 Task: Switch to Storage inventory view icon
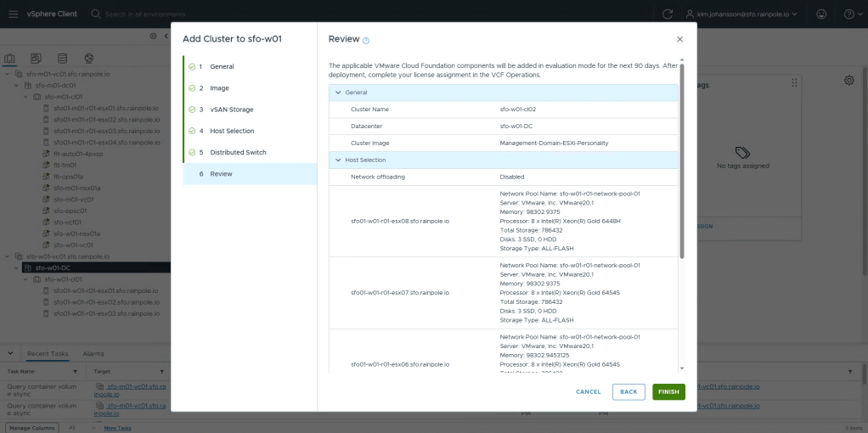pos(62,59)
